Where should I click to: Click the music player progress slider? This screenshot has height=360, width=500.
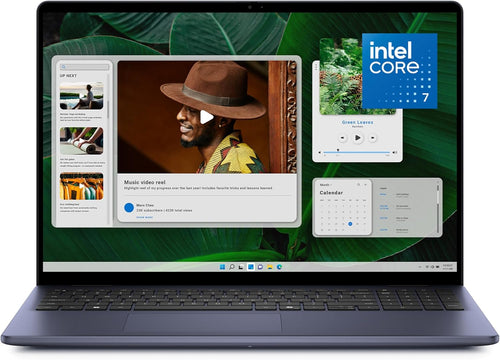point(357,152)
